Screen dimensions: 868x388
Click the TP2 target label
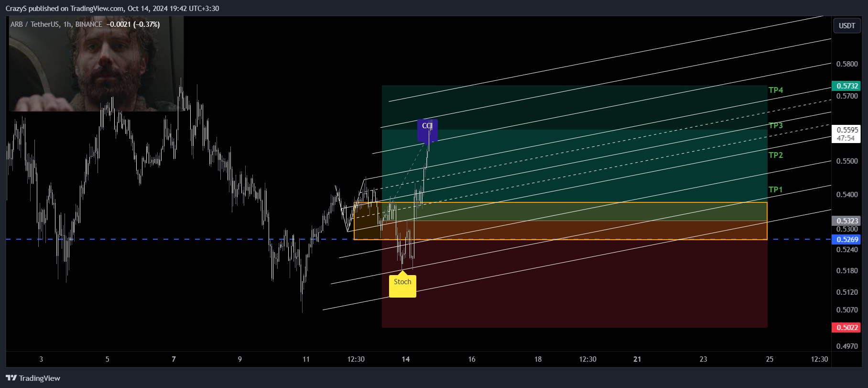(x=776, y=155)
